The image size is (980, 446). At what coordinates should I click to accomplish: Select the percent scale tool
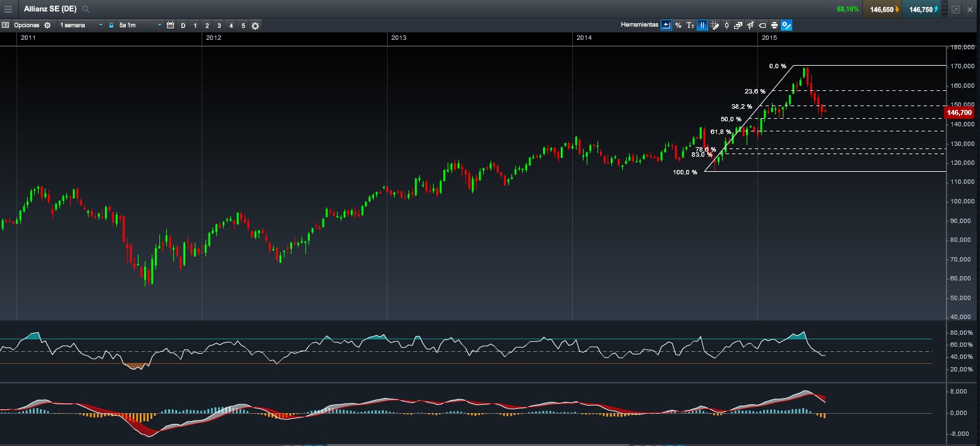[678, 25]
